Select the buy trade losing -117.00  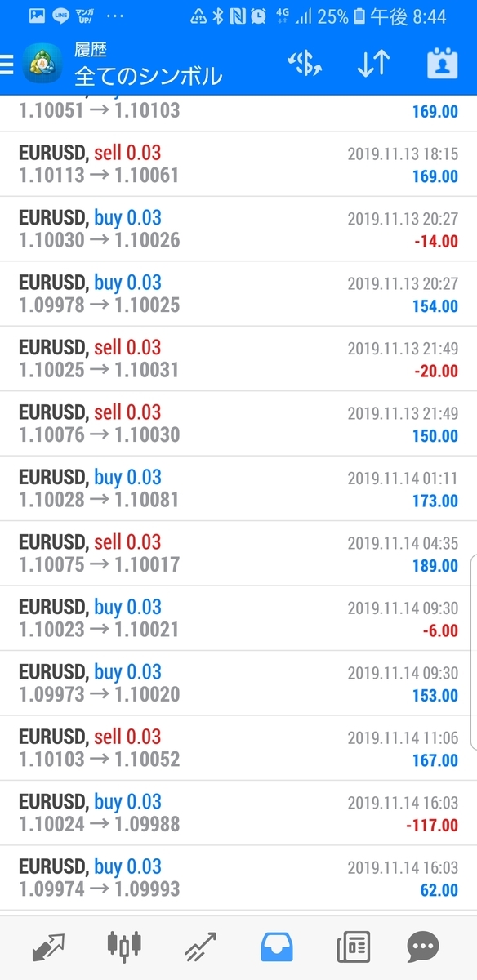click(x=238, y=813)
